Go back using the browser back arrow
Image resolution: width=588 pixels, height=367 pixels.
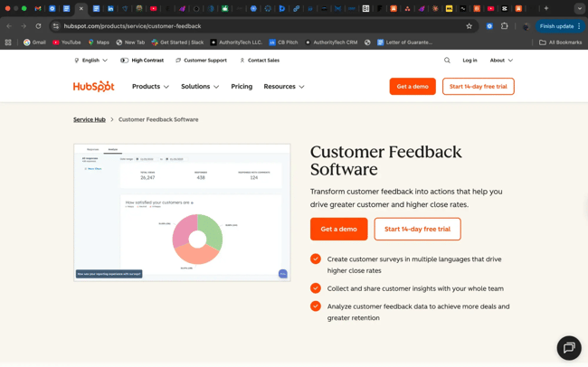pos(9,26)
